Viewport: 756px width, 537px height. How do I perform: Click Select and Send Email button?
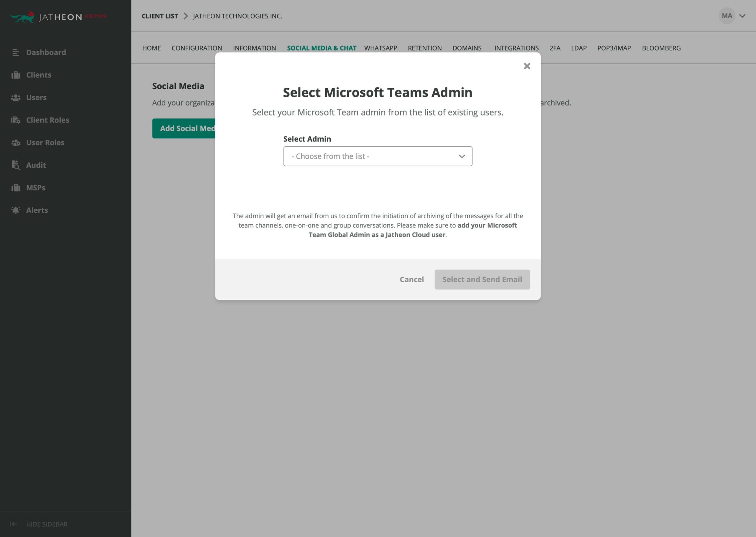(x=482, y=280)
